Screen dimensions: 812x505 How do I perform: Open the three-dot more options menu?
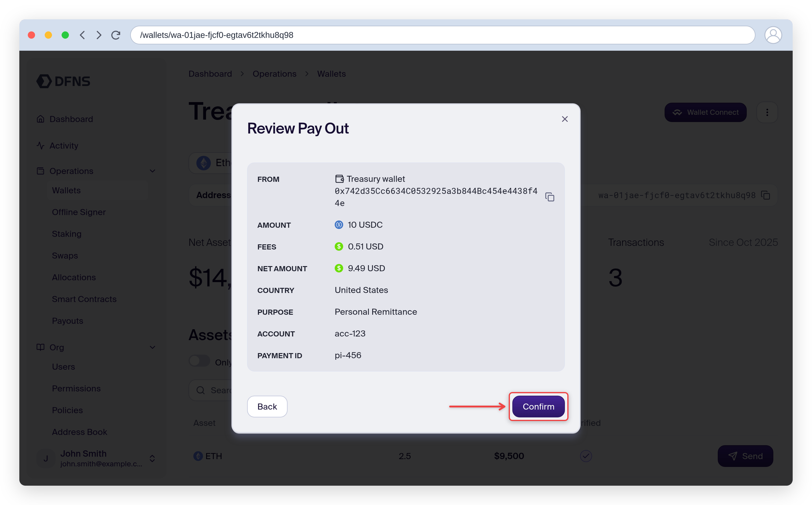(767, 112)
